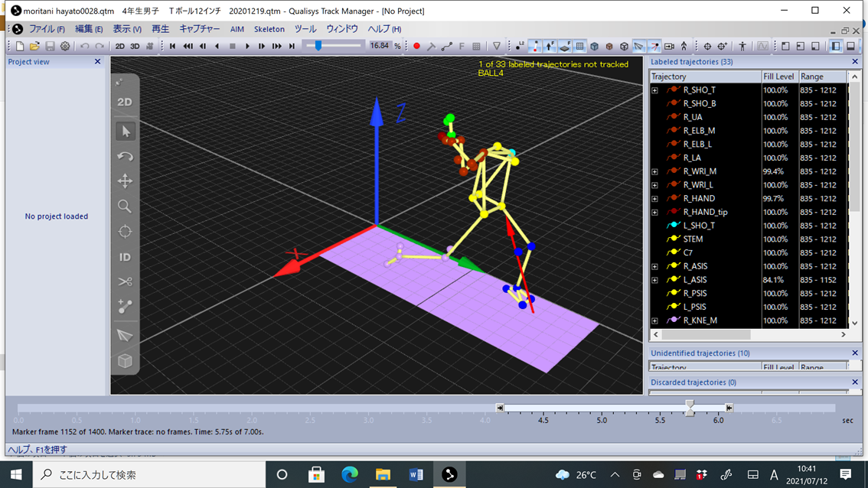Click the Translate (move arrows) tool
The height and width of the screenshot is (488, 868).
click(125, 181)
